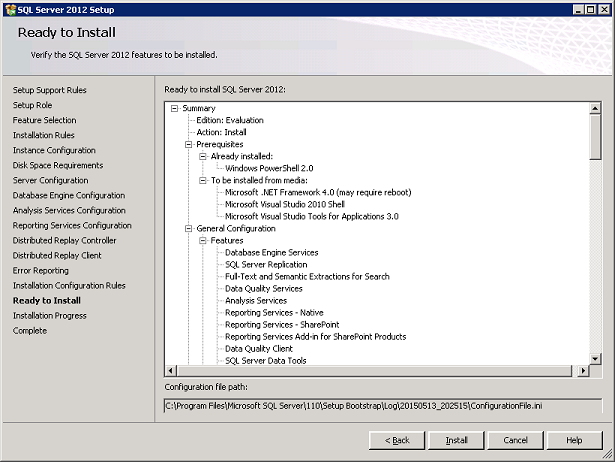The height and width of the screenshot is (462, 615).
Task: Click the SQL Server Setup title bar icon
Action: point(11,10)
